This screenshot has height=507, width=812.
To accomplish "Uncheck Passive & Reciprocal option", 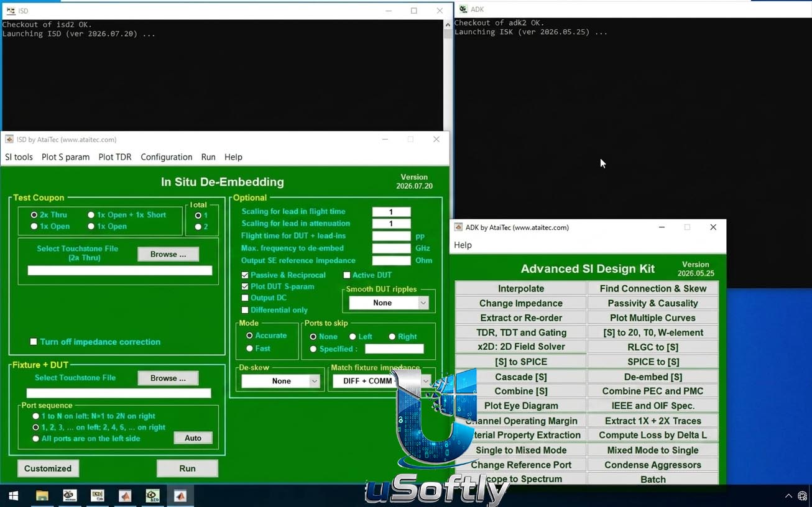I will click(245, 275).
